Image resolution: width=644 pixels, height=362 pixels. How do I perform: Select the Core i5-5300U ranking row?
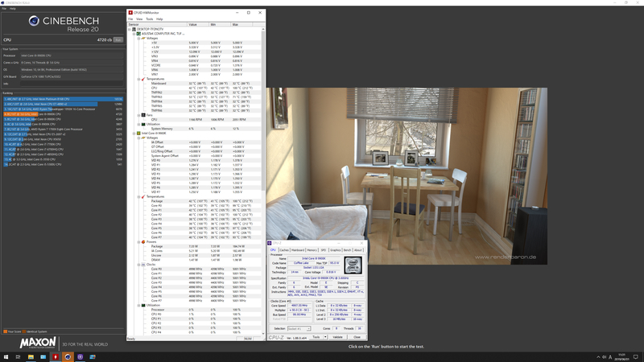pyautogui.click(x=64, y=164)
